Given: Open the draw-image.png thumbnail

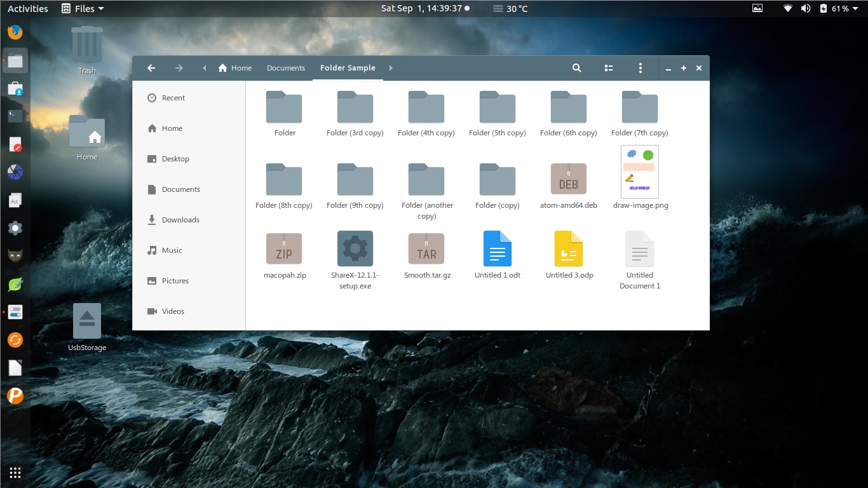Looking at the screenshot, I should [640, 172].
